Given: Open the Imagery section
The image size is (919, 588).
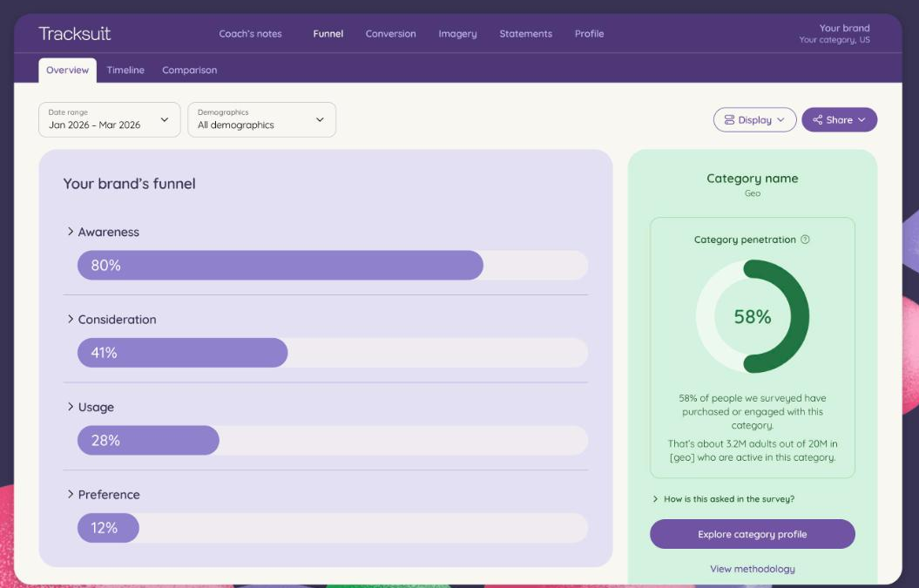Looking at the screenshot, I should [x=457, y=33].
